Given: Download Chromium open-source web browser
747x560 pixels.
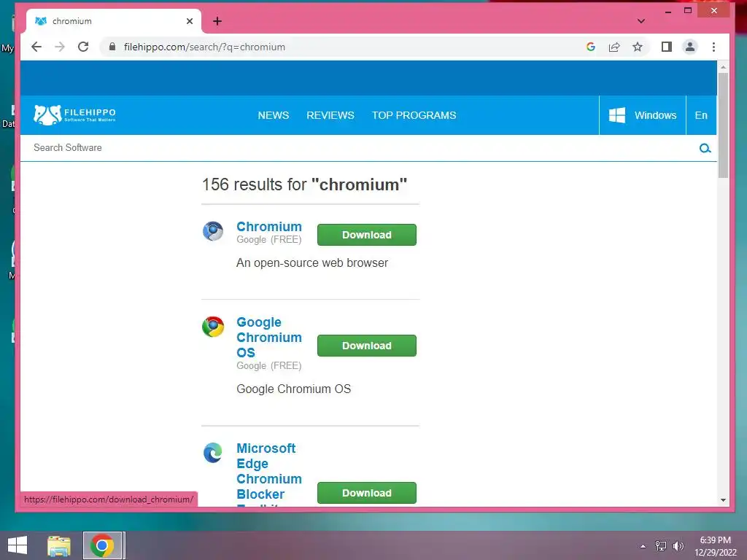Looking at the screenshot, I should tap(367, 235).
